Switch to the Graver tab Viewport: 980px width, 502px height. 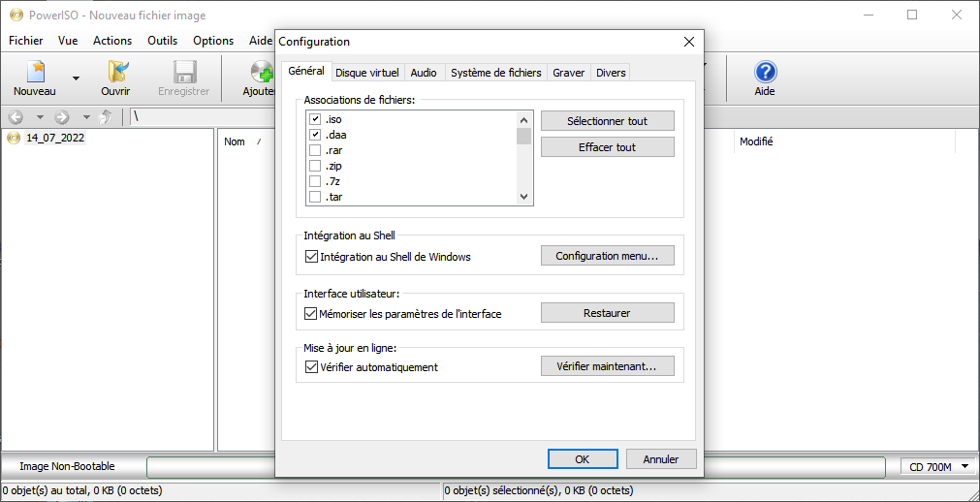point(569,73)
